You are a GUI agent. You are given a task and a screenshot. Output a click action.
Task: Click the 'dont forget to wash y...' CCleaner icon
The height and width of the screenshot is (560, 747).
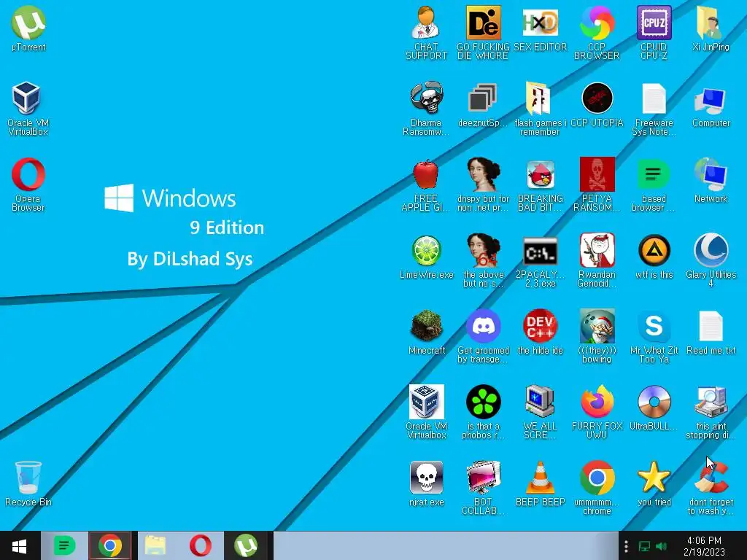(x=711, y=478)
